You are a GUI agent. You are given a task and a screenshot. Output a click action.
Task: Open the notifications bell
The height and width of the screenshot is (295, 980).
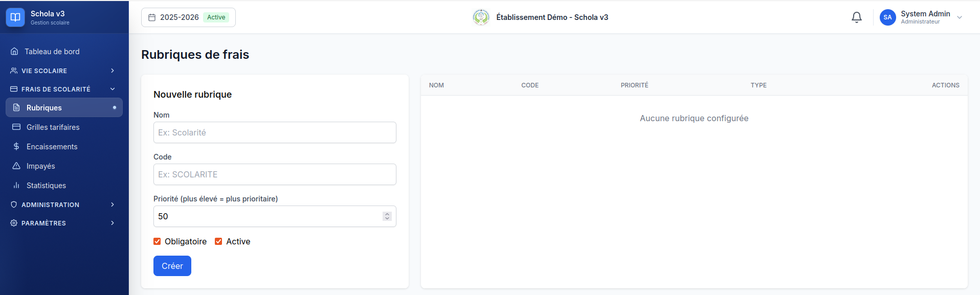pos(857,17)
